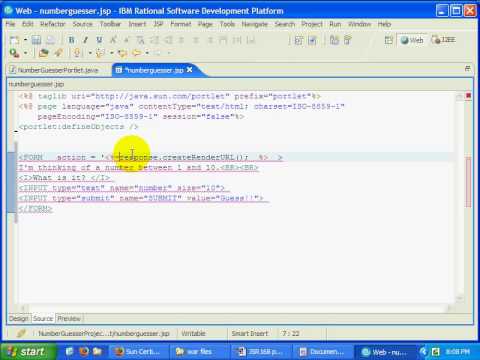Click the Open Perspective icon beside Web
480x360 pixels.
click(x=389, y=40)
